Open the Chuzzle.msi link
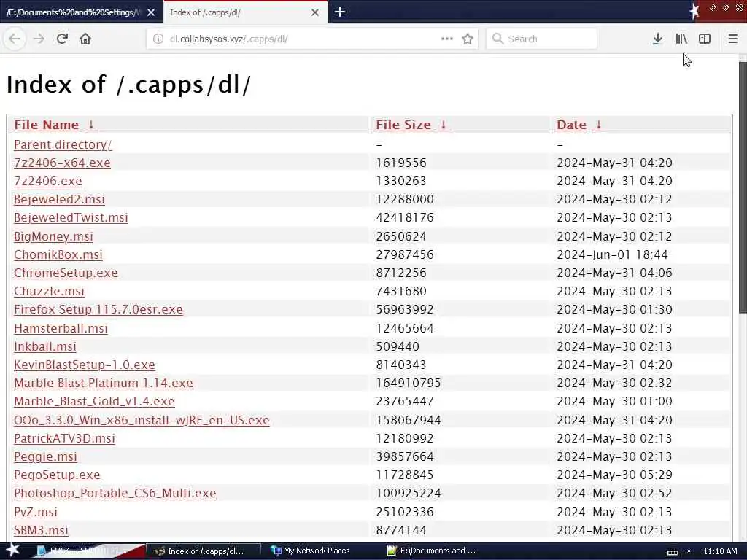The height and width of the screenshot is (560, 747). coord(49,291)
